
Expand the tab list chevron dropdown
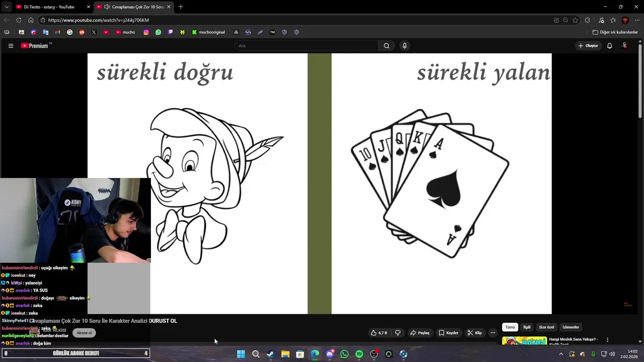click(6, 7)
